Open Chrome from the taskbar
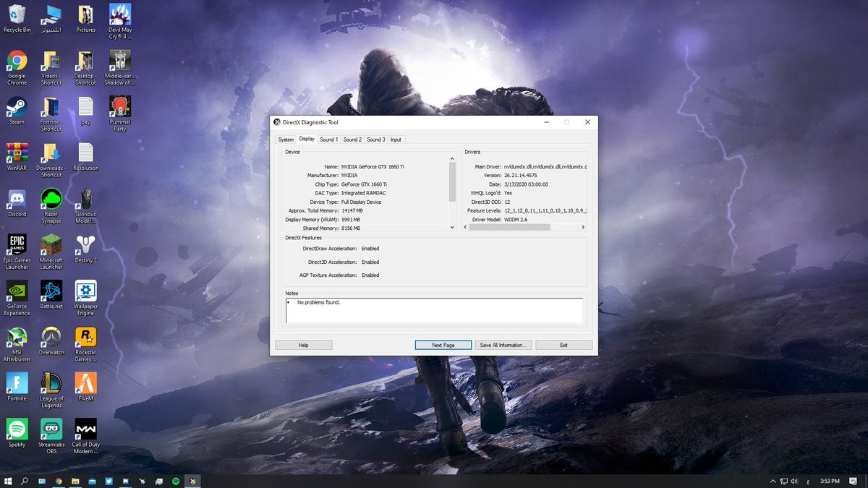The image size is (868, 488). click(x=59, y=481)
